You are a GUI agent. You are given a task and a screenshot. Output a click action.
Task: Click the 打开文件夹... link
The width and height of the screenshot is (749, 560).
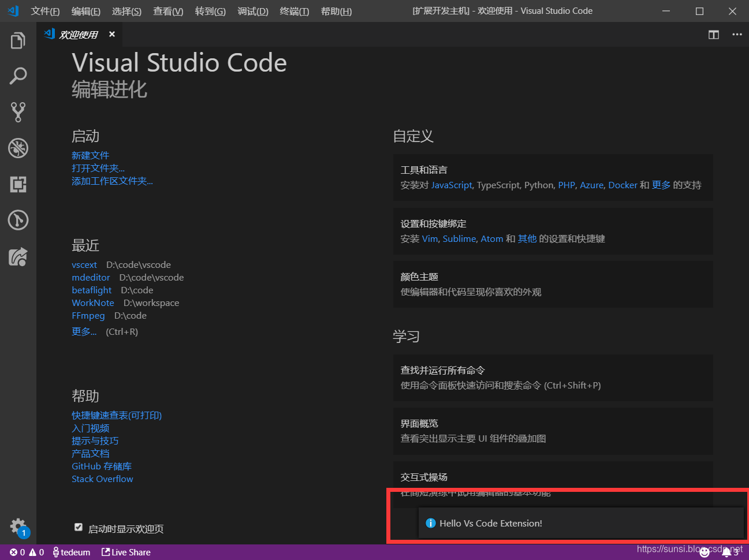tap(98, 168)
